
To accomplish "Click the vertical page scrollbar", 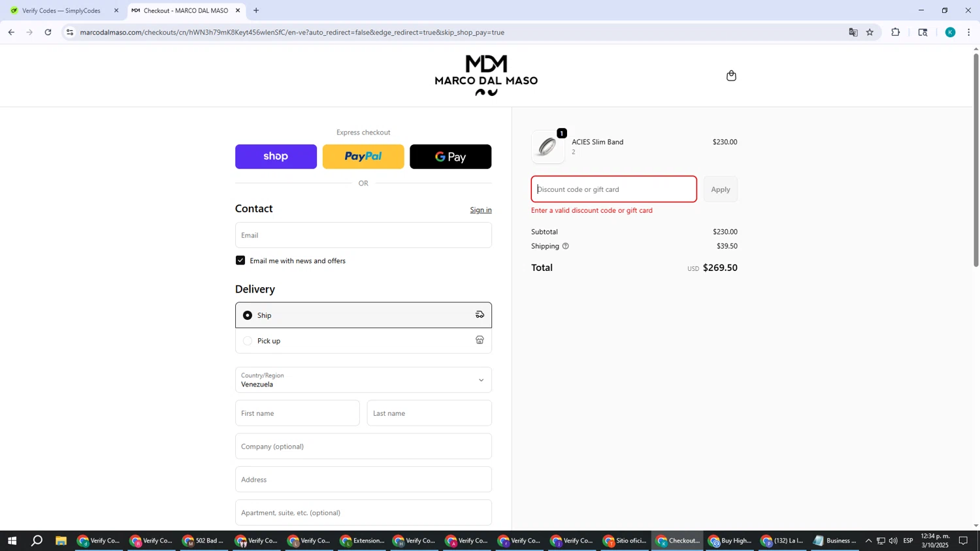I will 976,160.
